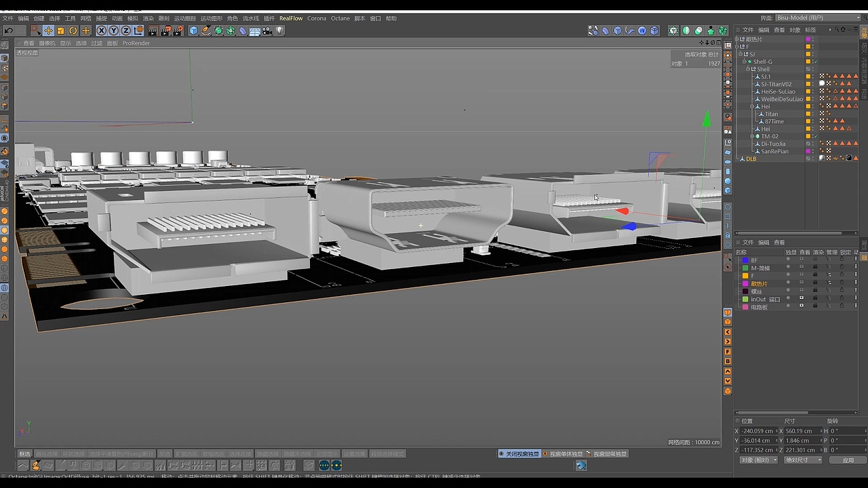Add a Floor environment object
The height and width of the screenshot is (488, 868).
255,30
